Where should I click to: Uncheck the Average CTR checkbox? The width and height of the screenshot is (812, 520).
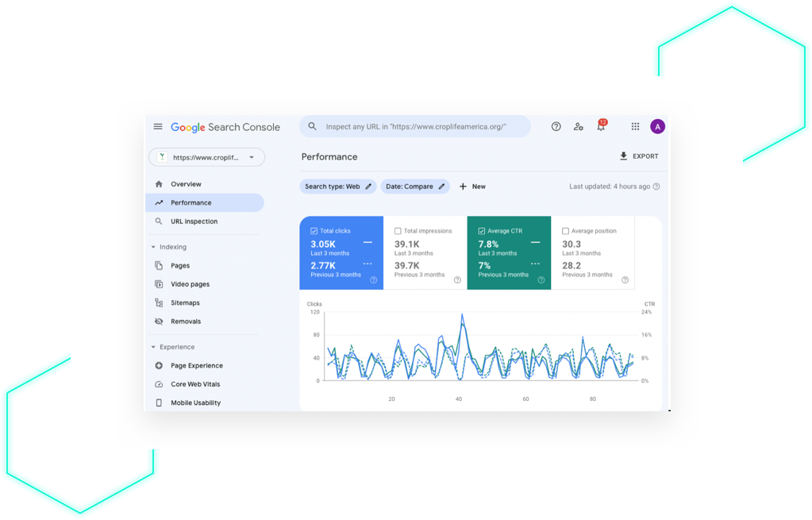click(x=482, y=231)
